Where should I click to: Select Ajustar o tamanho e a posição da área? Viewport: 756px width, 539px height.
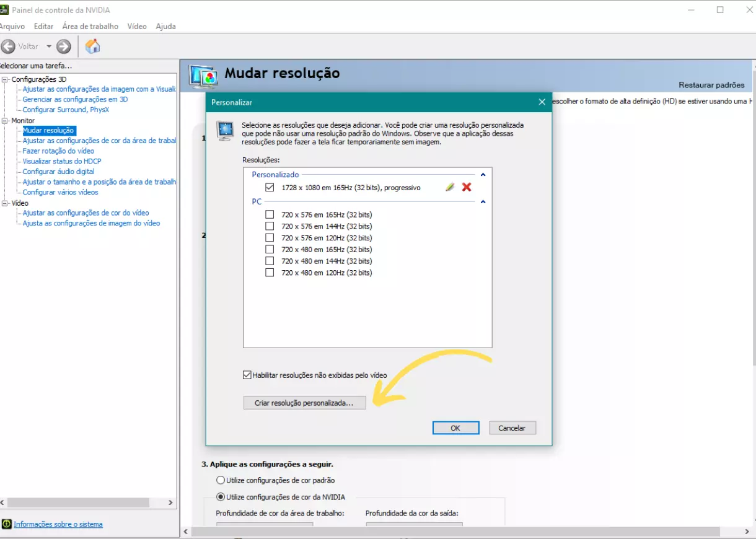[99, 182]
